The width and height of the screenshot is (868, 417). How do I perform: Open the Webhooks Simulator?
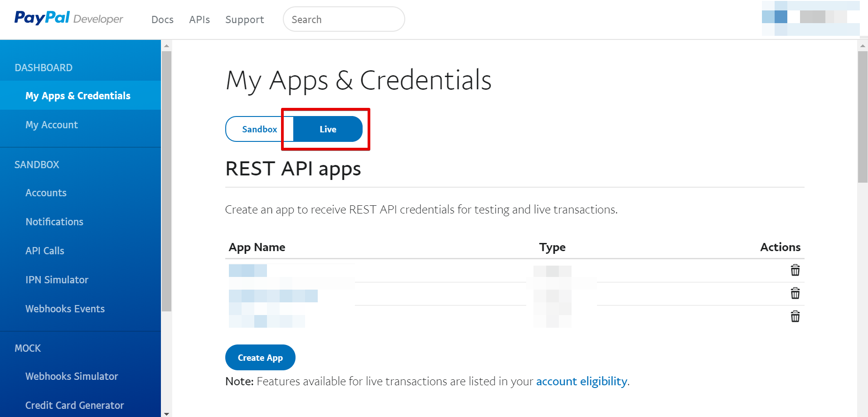point(72,376)
